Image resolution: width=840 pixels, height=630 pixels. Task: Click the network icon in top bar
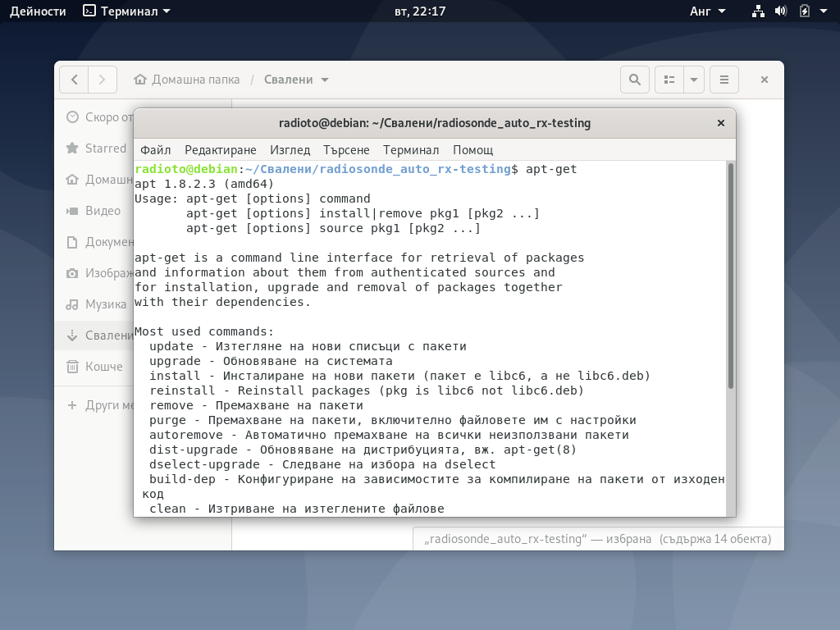point(758,11)
